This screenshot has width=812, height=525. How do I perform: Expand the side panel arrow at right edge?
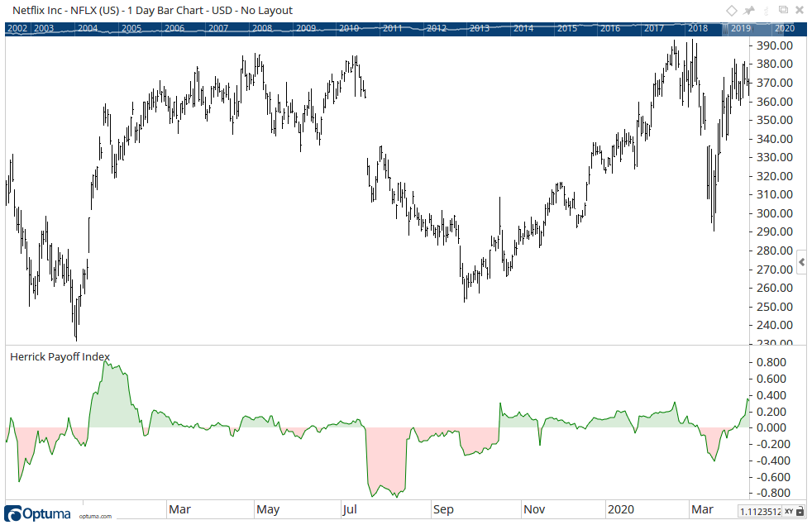pyautogui.click(x=801, y=262)
